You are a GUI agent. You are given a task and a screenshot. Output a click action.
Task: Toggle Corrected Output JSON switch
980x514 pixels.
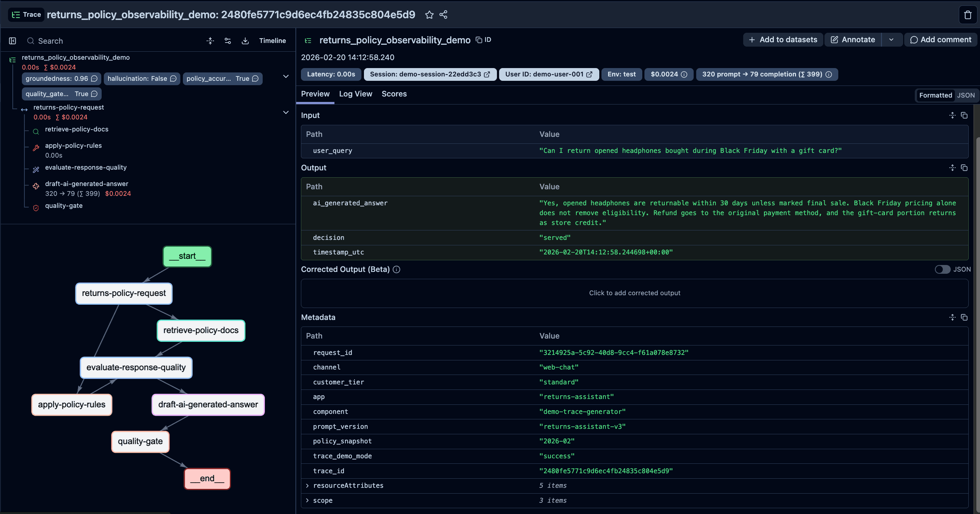pyautogui.click(x=942, y=269)
